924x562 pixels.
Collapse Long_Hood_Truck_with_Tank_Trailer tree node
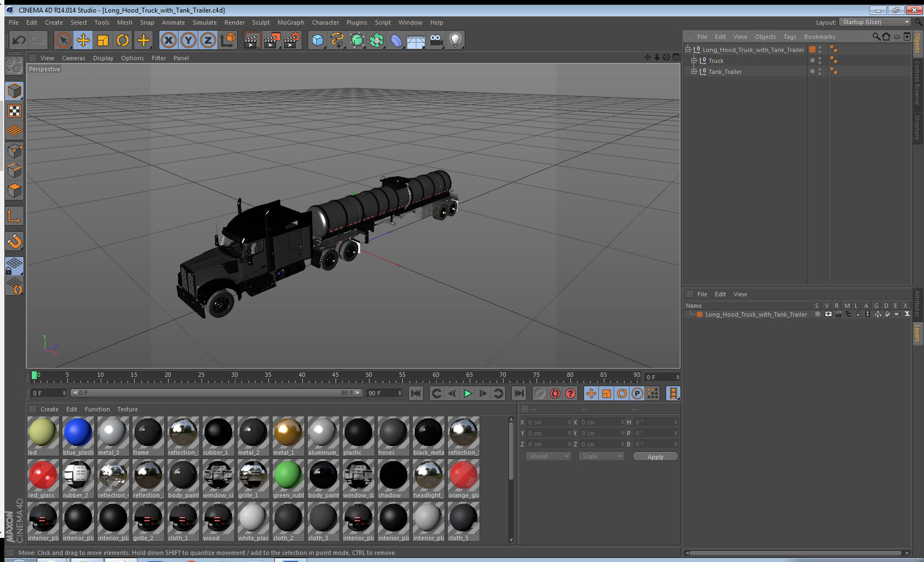[689, 49]
